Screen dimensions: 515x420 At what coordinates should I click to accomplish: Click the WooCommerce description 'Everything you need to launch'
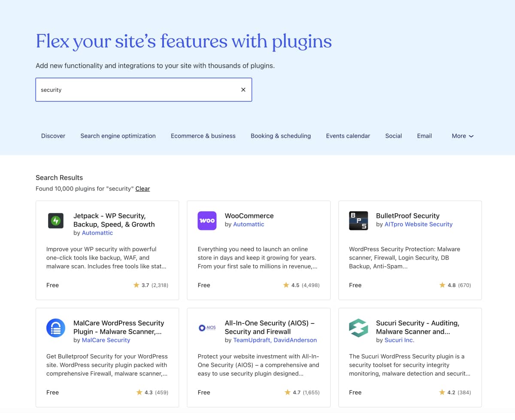[258, 258]
